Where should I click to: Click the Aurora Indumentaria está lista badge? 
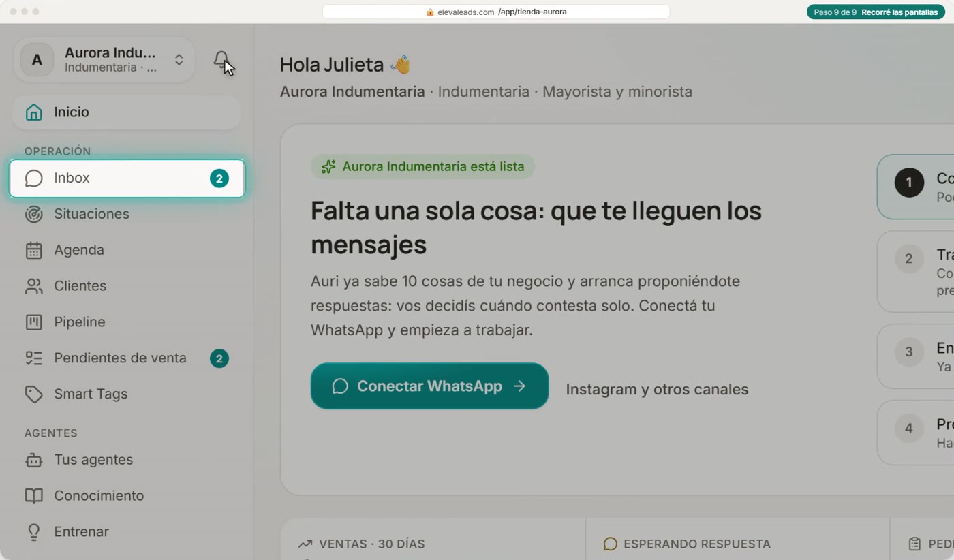422,167
